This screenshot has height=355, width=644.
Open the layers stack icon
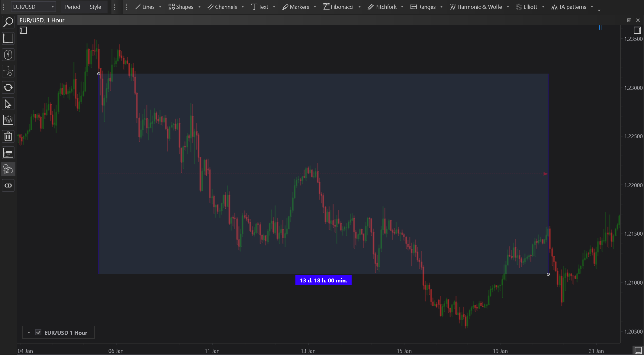pyautogui.click(x=8, y=120)
